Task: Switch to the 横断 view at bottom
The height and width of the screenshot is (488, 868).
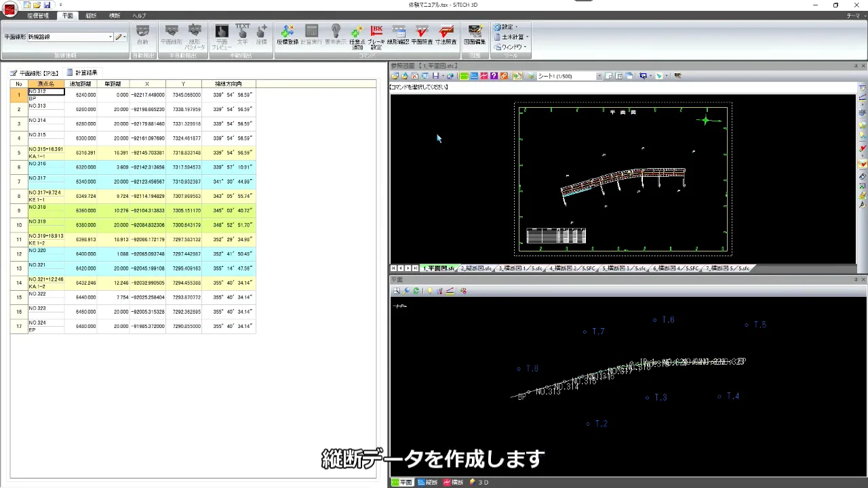Action: tap(453, 483)
